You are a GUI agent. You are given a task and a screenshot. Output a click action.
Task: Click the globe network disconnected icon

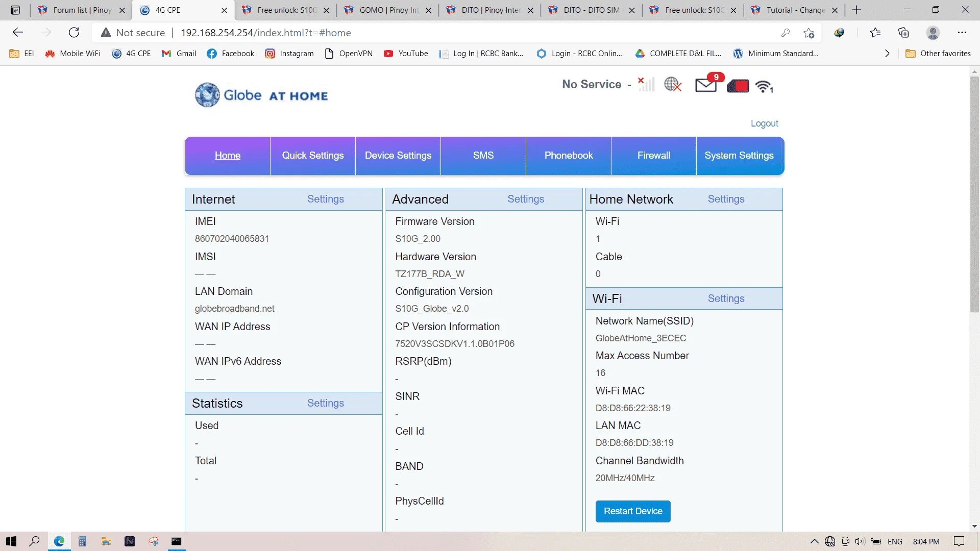click(673, 84)
